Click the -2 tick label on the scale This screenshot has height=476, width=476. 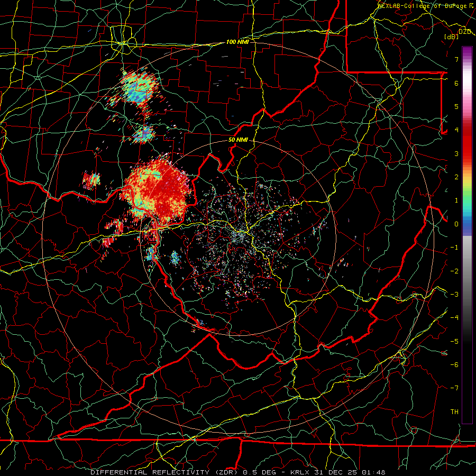(x=454, y=271)
